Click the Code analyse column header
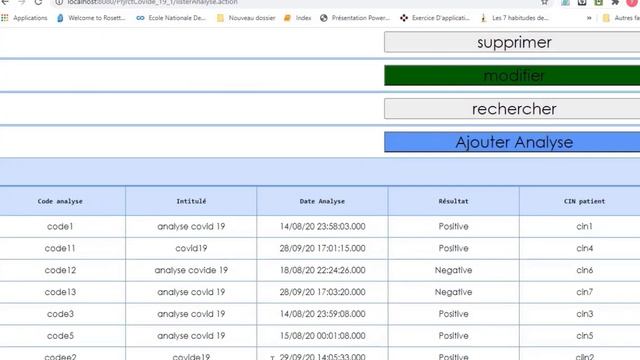 click(60, 201)
